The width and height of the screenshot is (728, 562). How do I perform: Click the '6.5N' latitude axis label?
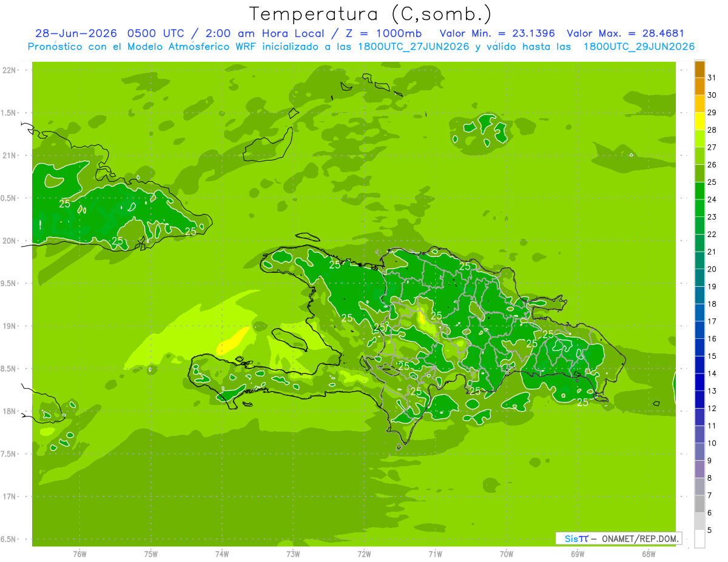[x=9, y=539]
